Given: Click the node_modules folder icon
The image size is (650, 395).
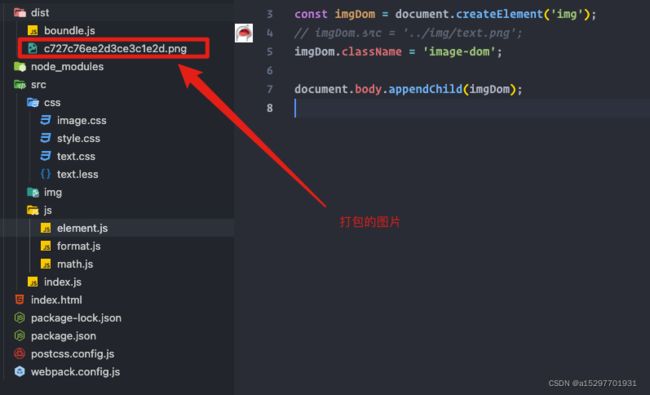Looking at the screenshot, I should point(19,67).
